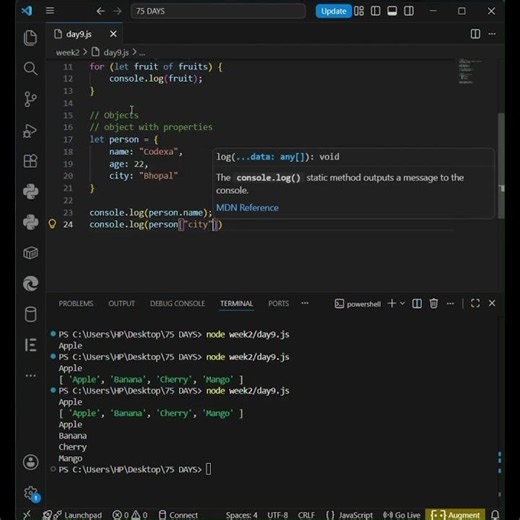
Task: Click Connect in the status bar
Action: pyautogui.click(x=178, y=515)
